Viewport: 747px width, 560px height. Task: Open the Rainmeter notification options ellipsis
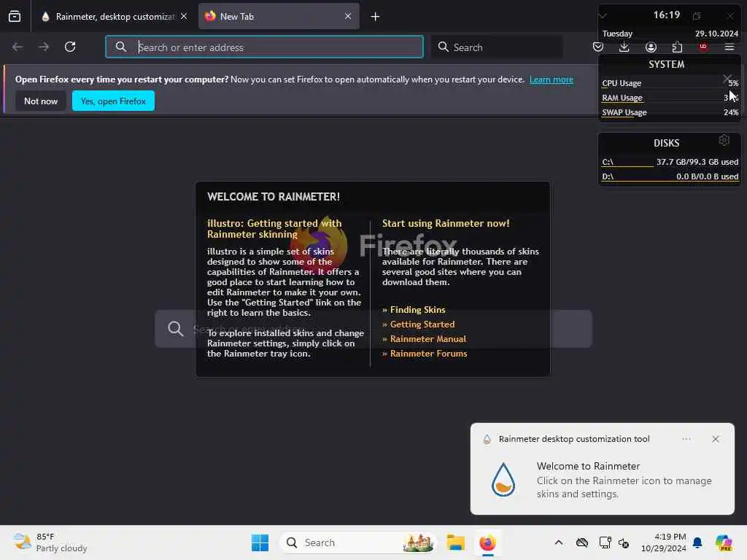tap(686, 439)
